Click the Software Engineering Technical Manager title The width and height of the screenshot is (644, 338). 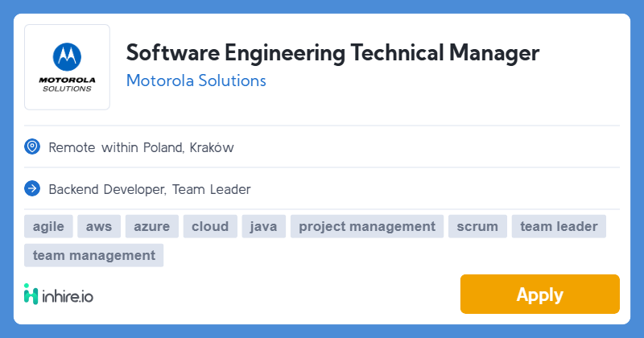pos(332,53)
